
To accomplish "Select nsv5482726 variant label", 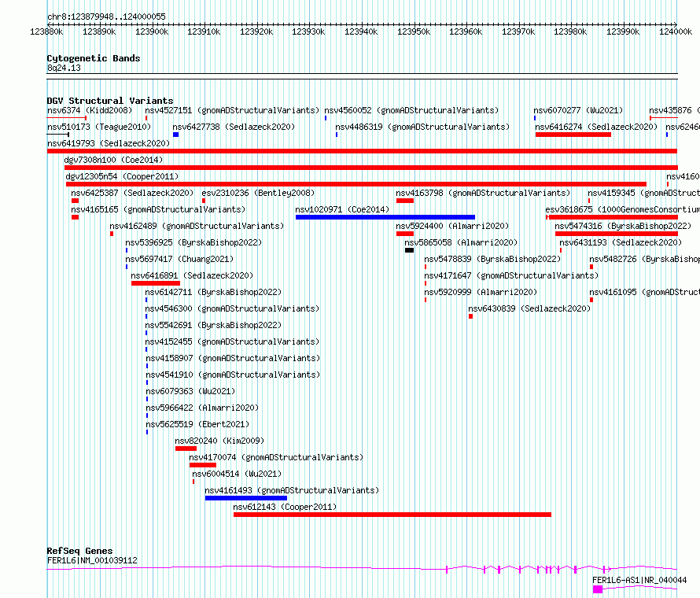I will click(x=644, y=259).
